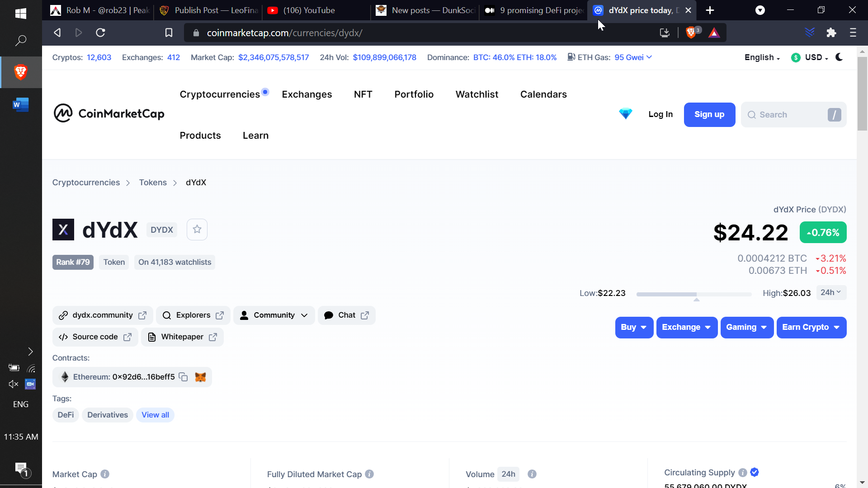Add dYdX to watchlist with the star
868x488 pixels.
[197, 230]
